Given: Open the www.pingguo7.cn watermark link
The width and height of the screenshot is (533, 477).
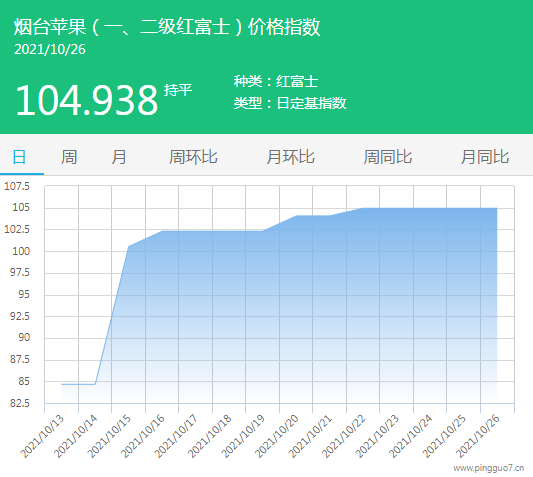Looking at the screenshot, I should tap(489, 468).
